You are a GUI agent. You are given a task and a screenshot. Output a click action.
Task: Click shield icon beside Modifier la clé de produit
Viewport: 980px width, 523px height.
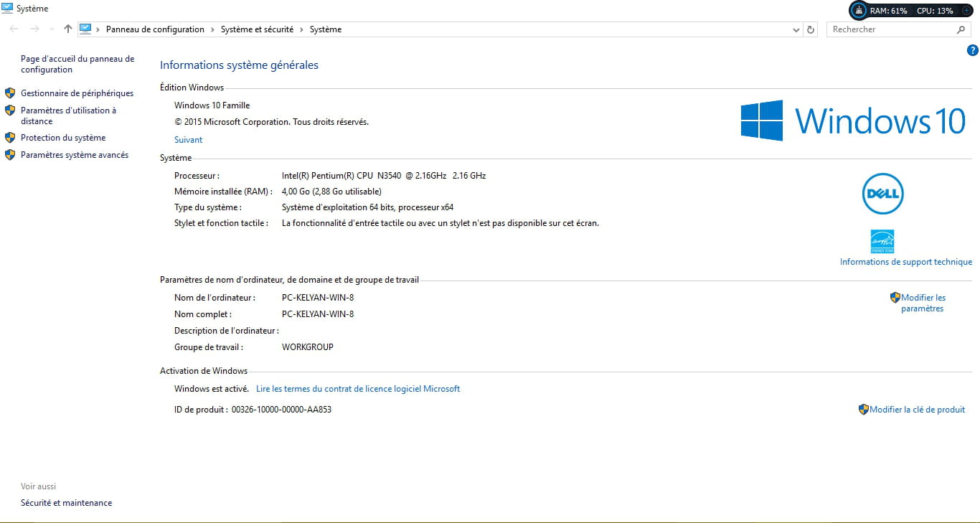(864, 410)
